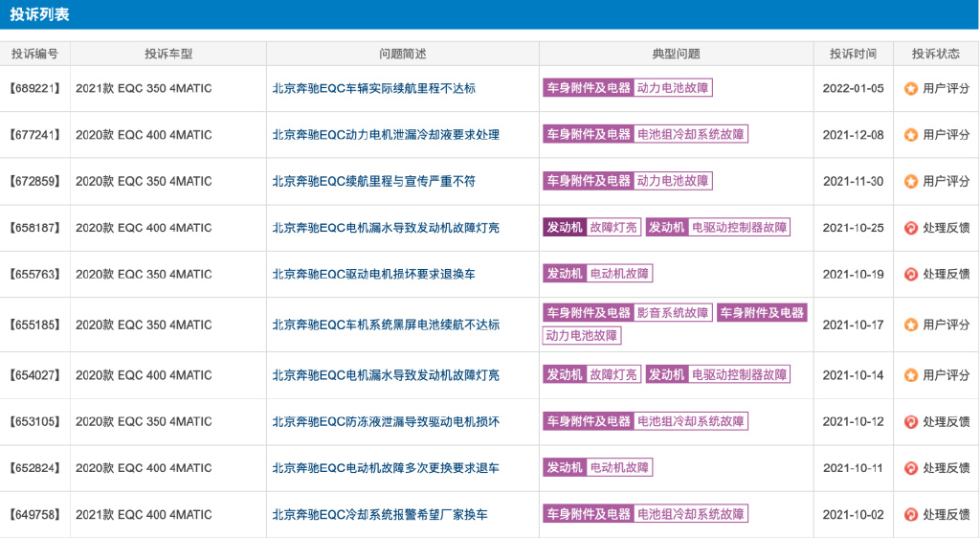Click 电池组冷却系统故障 tag in row 653105
This screenshot has height=538, width=980.
tap(691, 421)
